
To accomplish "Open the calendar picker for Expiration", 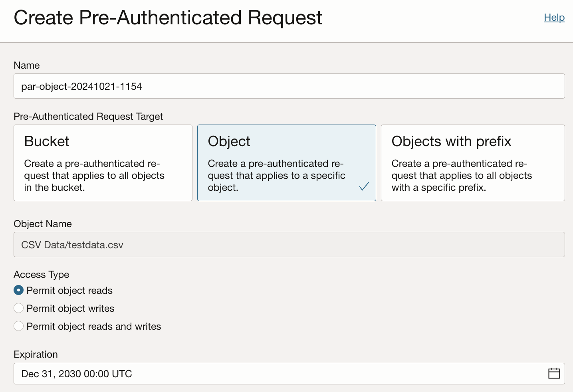I will pos(554,373).
